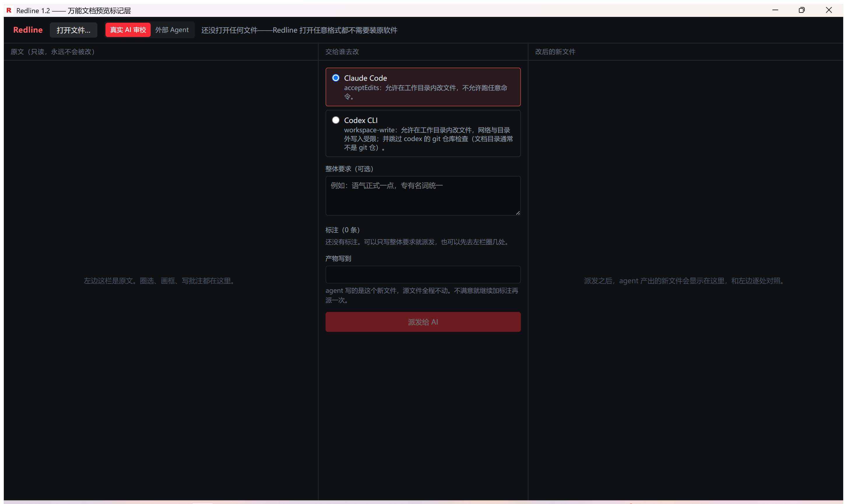Click the 派发给 AI dispatch button

[423, 322]
